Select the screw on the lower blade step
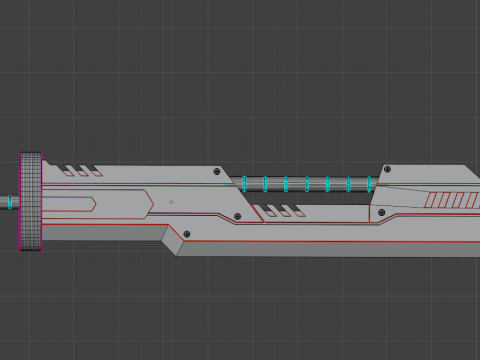This screenshot has height=360, width=480. click(187, 234)
